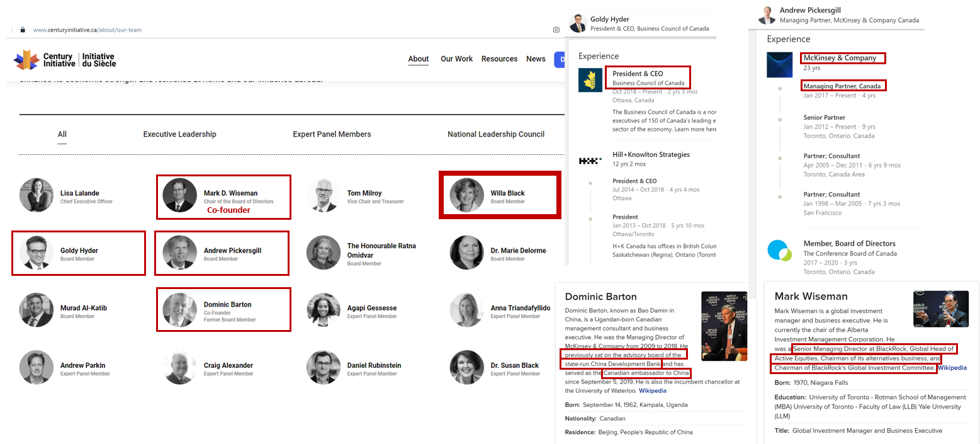Image resolution: width=980 pixels, height=444 pixels.
Task: Click Willa Black's profile photo
Action: click(467, 195)
